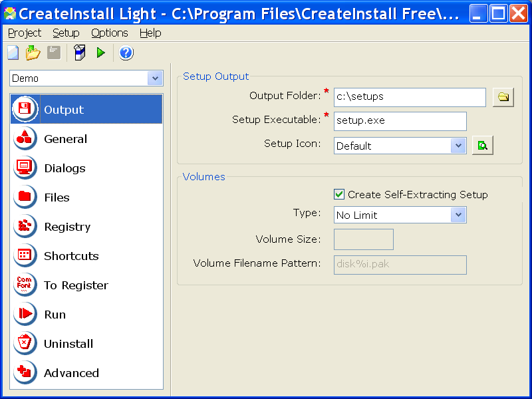
Task: Browse for an output folder
Action: pyautogui.click(x=503, y=96)
